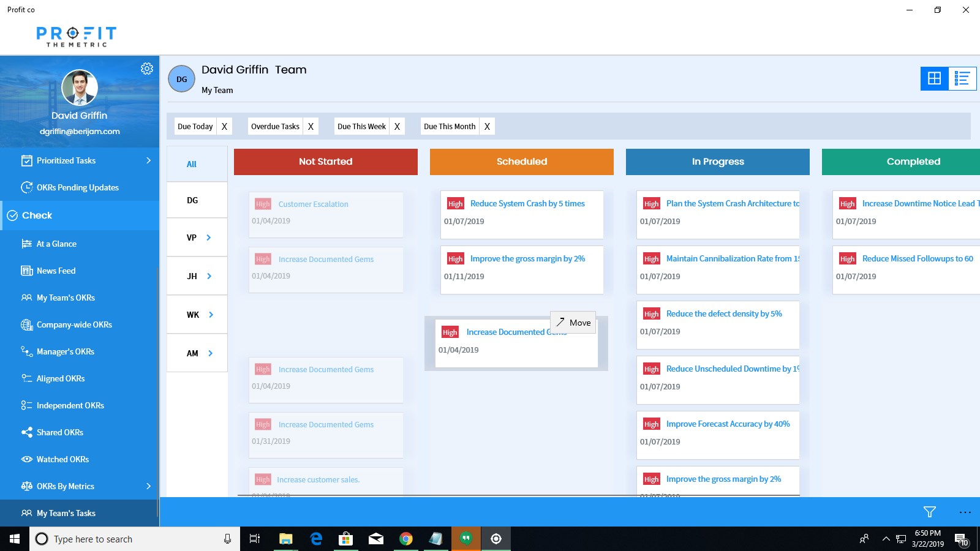The image size is (980, 551).
Task: Click the Due This Week filter chip
Action: (x=361, y=126)
